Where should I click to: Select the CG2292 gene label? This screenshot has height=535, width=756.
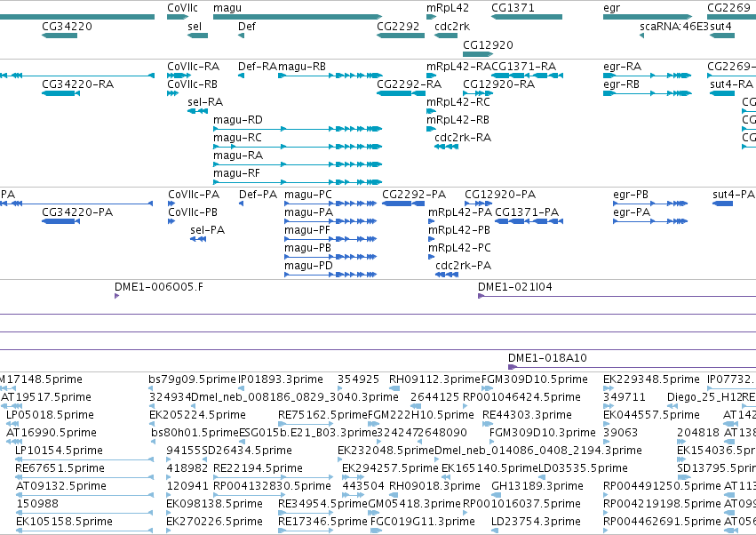tap(398, 26)
